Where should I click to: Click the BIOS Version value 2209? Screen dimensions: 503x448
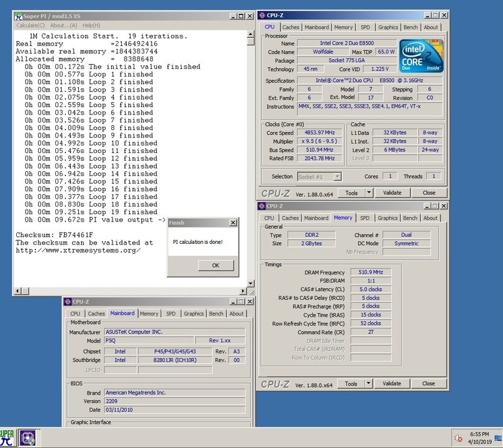click(175, 401)
